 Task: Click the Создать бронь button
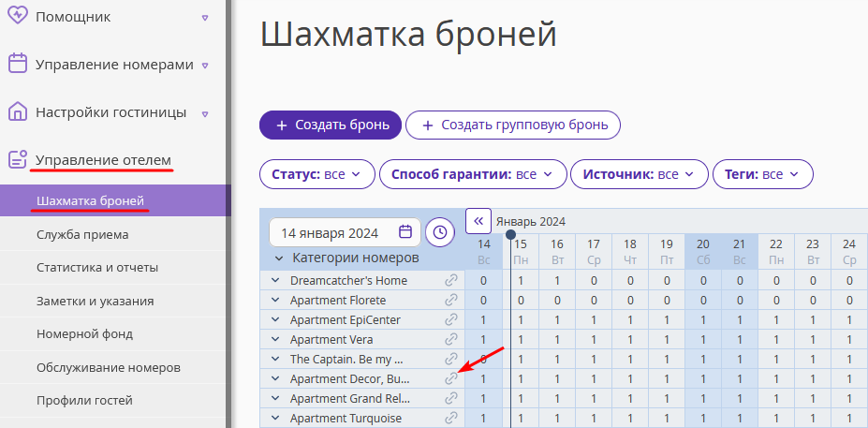[330, 125]
